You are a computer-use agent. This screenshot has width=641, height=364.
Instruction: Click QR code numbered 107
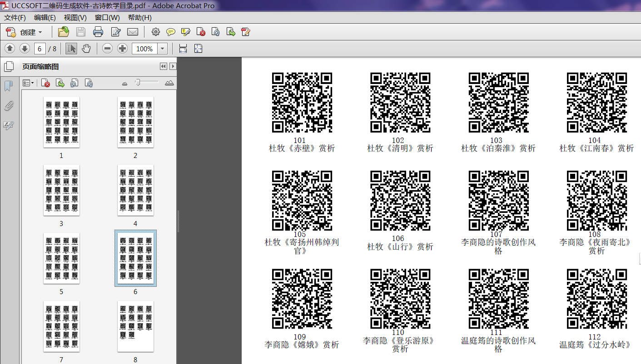499,201
